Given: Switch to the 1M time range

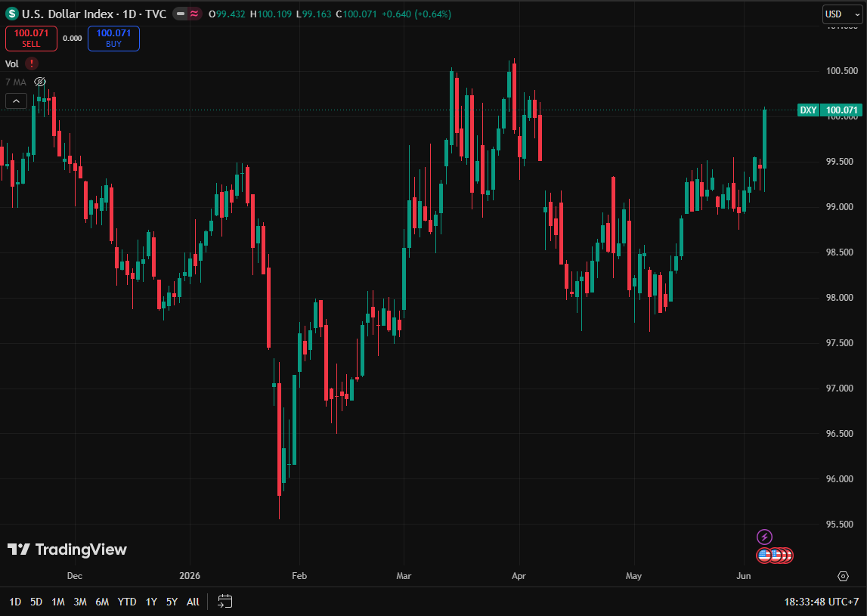Looking at the screenshot, I should (x=58, y=602).
